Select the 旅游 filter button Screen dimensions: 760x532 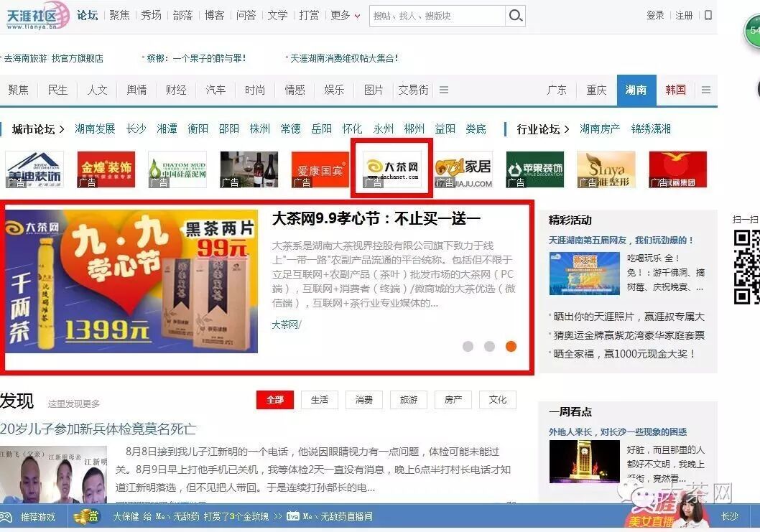tap(409, 400)
